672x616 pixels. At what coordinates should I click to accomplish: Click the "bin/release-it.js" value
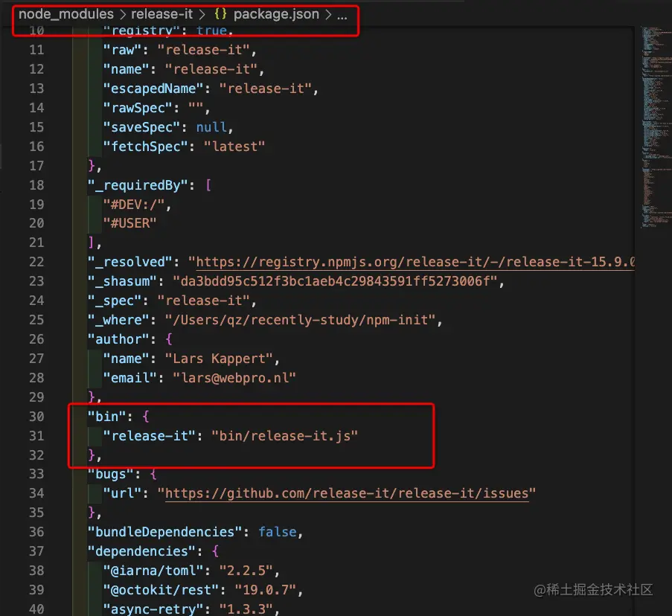point(284,436)
